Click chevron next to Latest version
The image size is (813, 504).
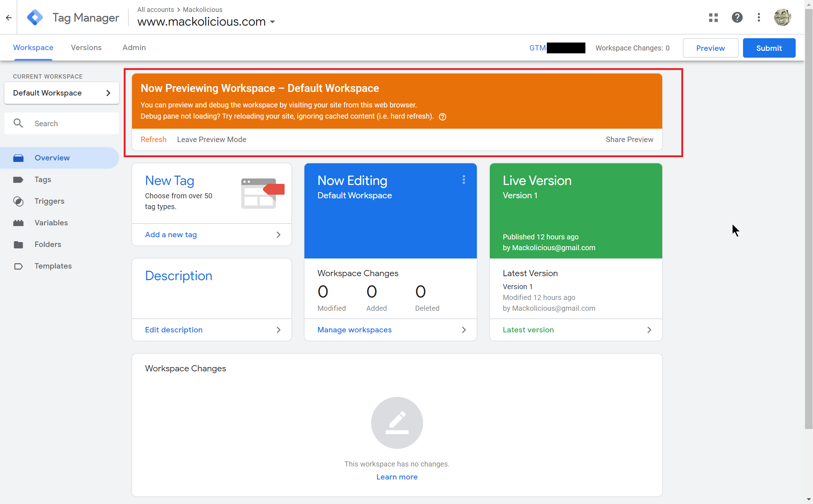[x=649, y=330]
